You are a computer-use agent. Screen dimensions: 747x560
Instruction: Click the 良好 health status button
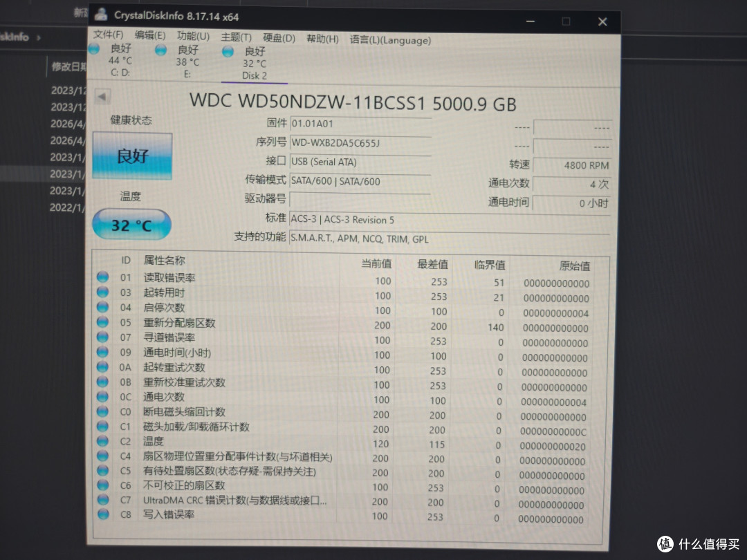[132, 156]
